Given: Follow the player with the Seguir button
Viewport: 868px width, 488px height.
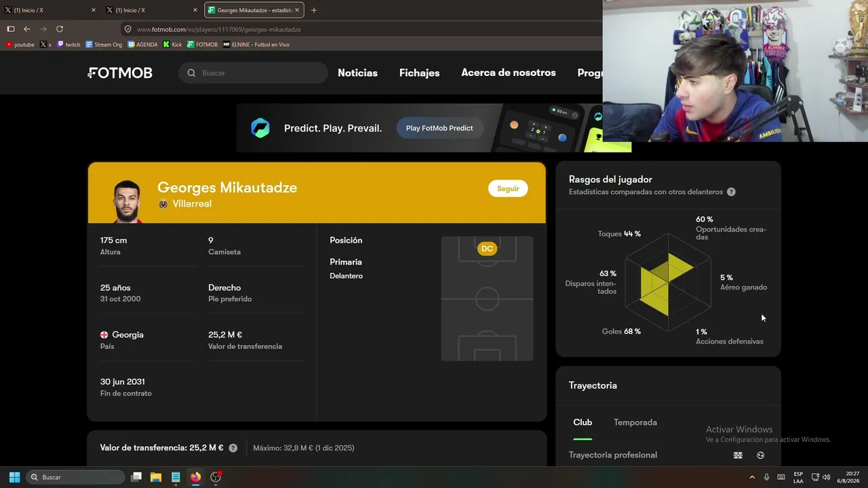Looking at the screenshot, I should point(508,188).
